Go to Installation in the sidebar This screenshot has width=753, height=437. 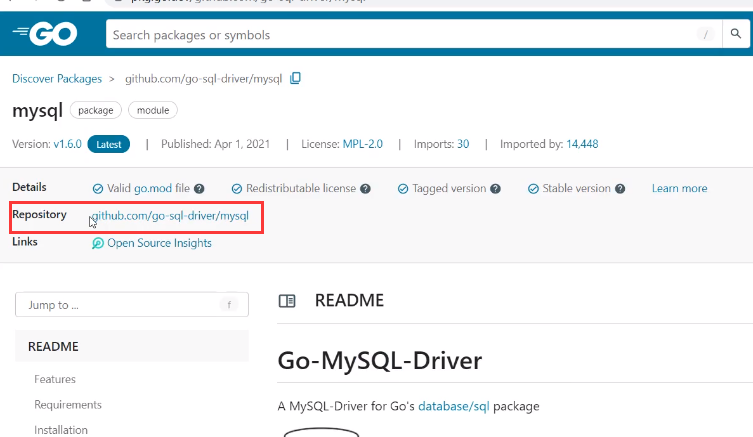[61, 430]
